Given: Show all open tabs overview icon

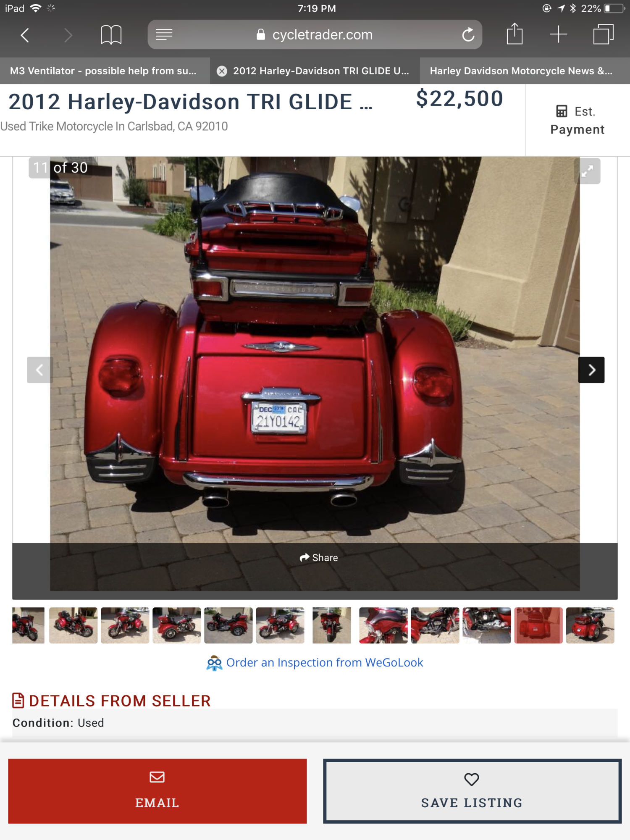Looking at the screenshot, I should point(604,34).
